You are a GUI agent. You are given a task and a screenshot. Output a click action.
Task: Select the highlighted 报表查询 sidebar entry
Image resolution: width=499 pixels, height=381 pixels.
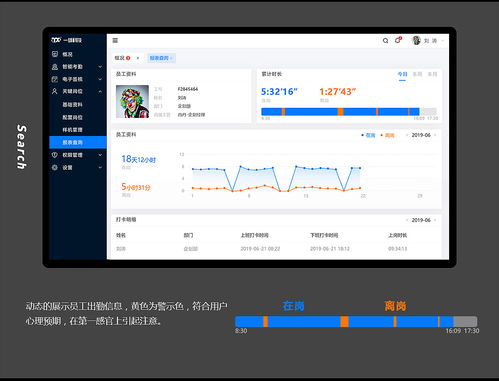tap(78, 142)
